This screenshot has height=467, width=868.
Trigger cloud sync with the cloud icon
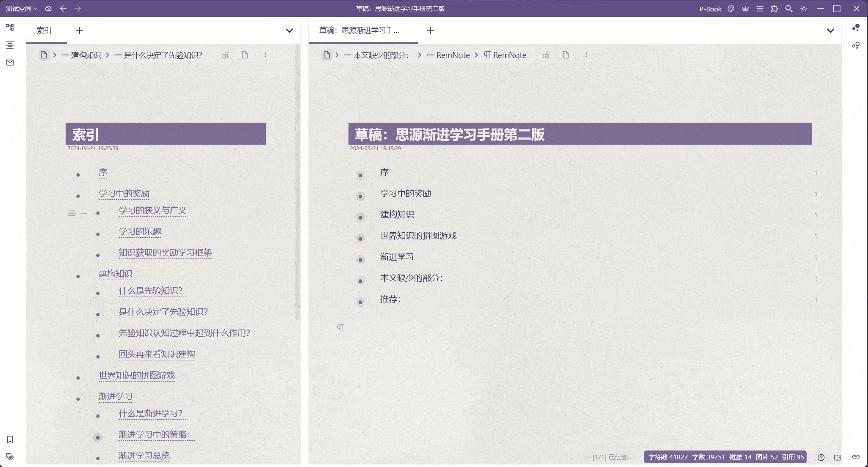[48, 8]
